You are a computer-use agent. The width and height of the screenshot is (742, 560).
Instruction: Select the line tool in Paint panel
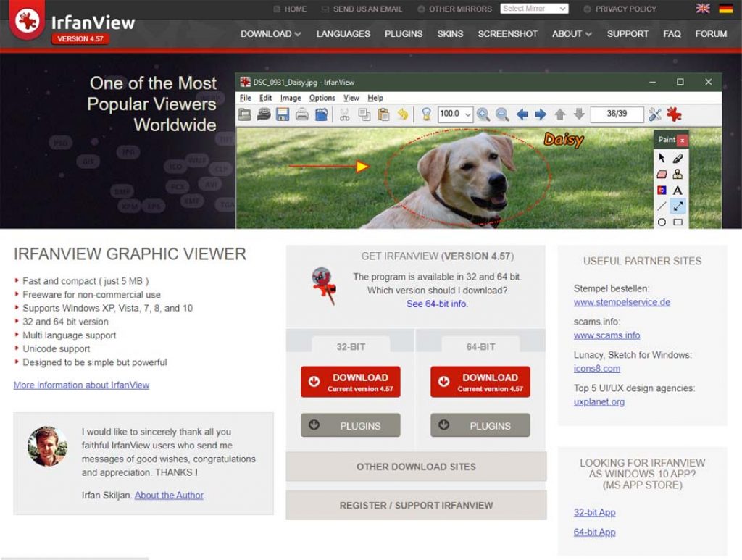662,206
